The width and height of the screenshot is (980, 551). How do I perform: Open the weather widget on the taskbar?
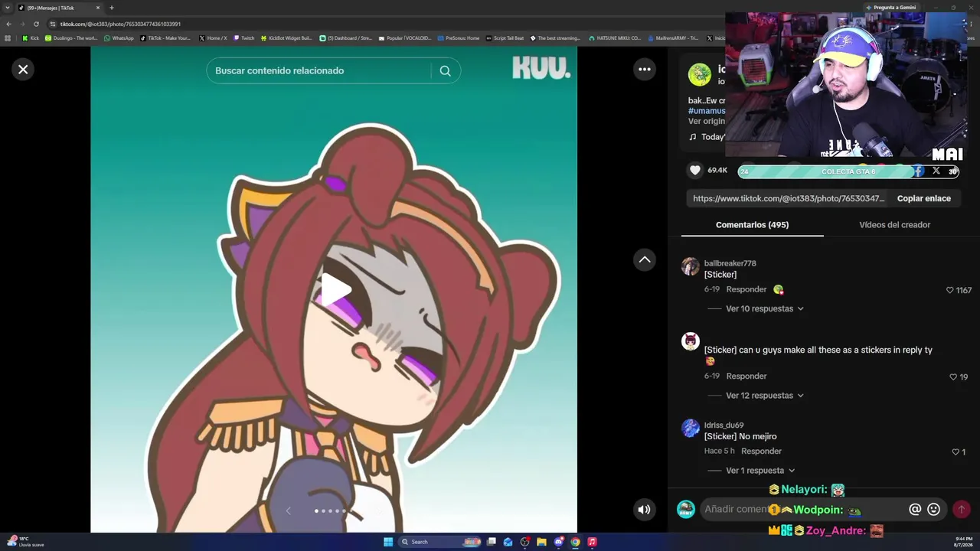(24, 542)
